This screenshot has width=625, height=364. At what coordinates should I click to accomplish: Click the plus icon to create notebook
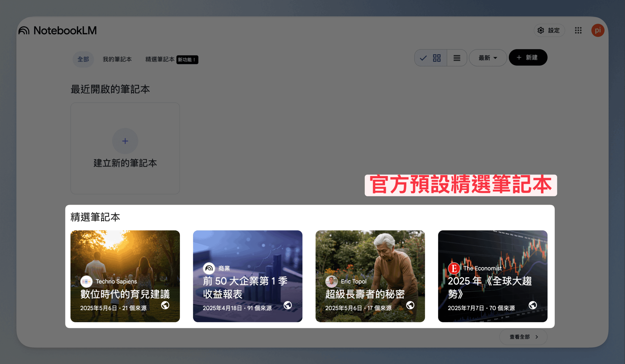125,141
